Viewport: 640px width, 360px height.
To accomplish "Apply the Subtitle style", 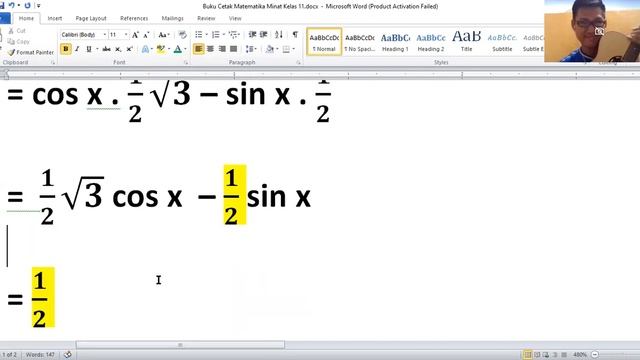I will coord(502,42).
